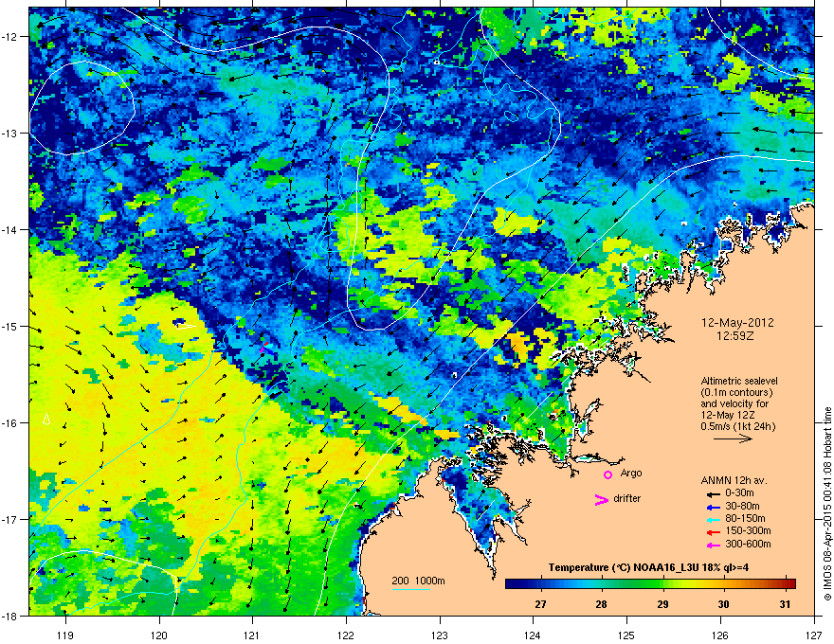Click the 31 tick on the color bar
Viewport: 834px width, 644px height.
point(785,604)
